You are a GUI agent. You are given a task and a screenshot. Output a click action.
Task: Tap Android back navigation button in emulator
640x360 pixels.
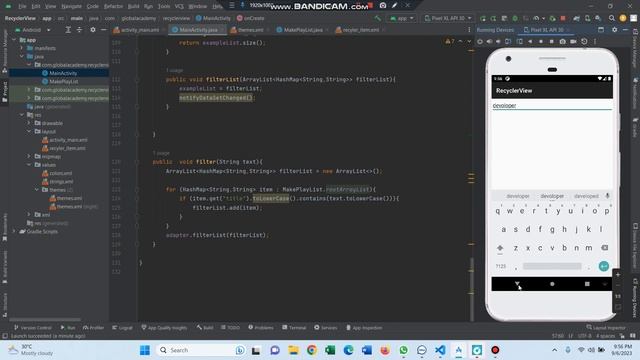[x=517, y=284]
